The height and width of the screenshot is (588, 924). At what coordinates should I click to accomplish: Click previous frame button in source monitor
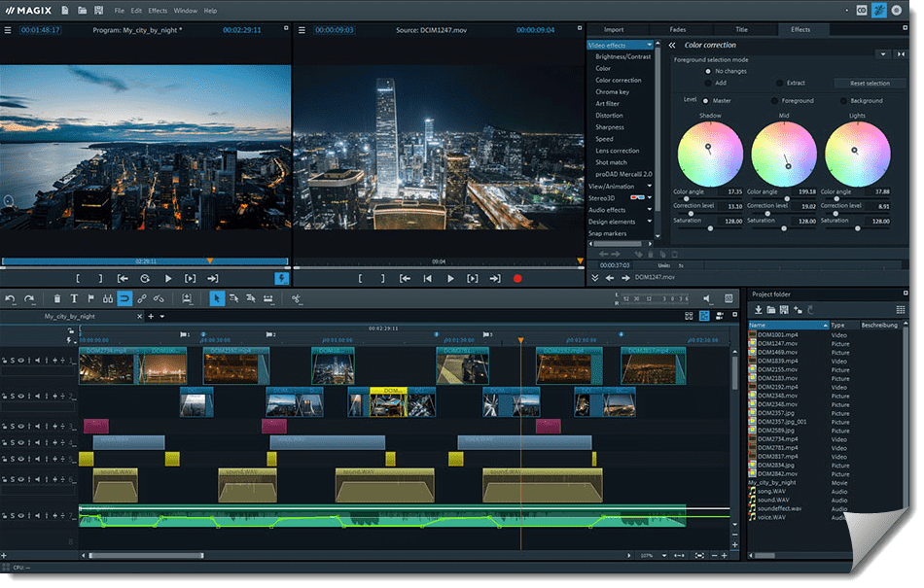point(428,278)
